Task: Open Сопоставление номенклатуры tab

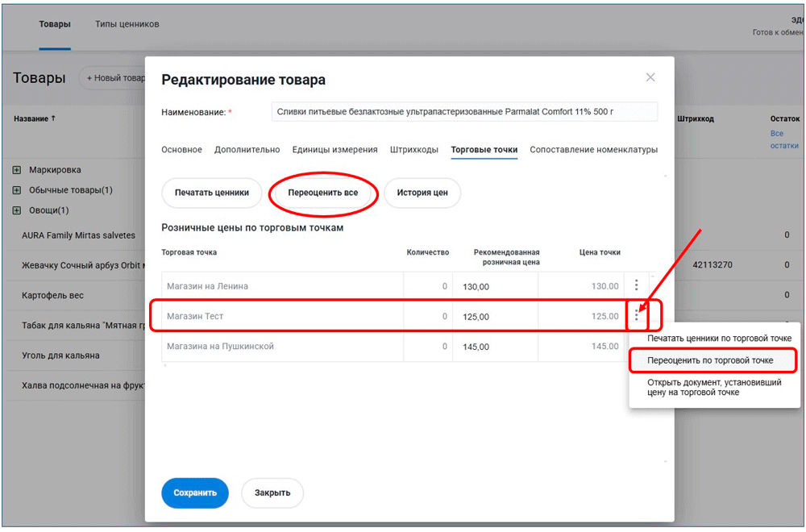Action: pyautogui.click(x=593, y=150)
